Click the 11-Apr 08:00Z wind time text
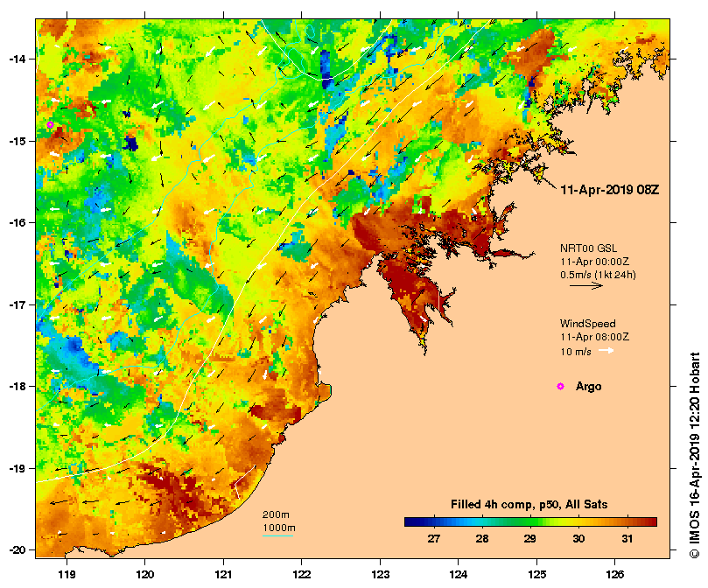This screenshot has height=588, width=708. click(594, 337)
